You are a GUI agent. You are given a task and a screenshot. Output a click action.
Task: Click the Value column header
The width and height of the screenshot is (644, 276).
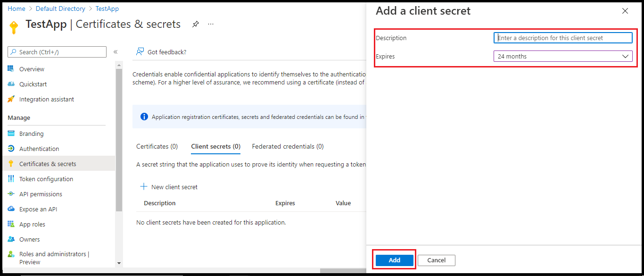[x=343, y=203]
